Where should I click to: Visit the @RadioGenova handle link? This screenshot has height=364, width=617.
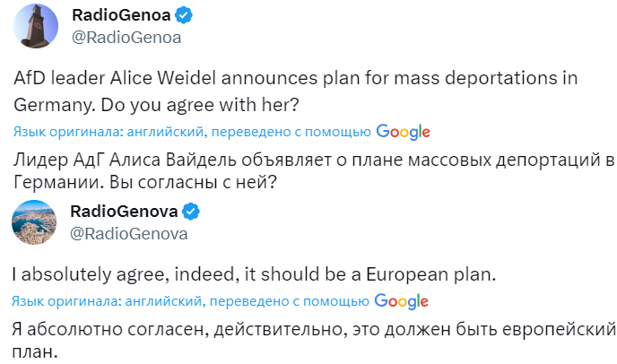click(x=128, y=234)
